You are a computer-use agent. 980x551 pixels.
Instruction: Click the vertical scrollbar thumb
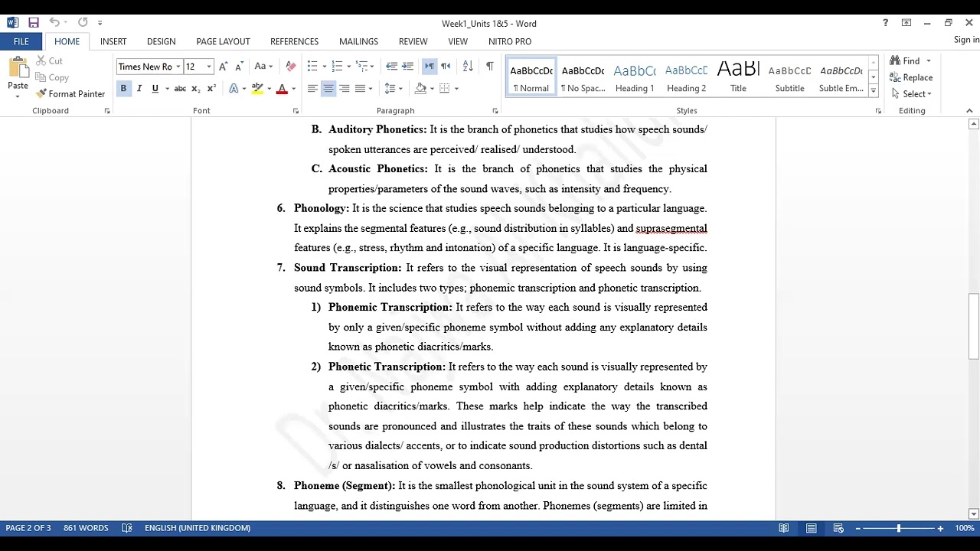coord(973,327)
